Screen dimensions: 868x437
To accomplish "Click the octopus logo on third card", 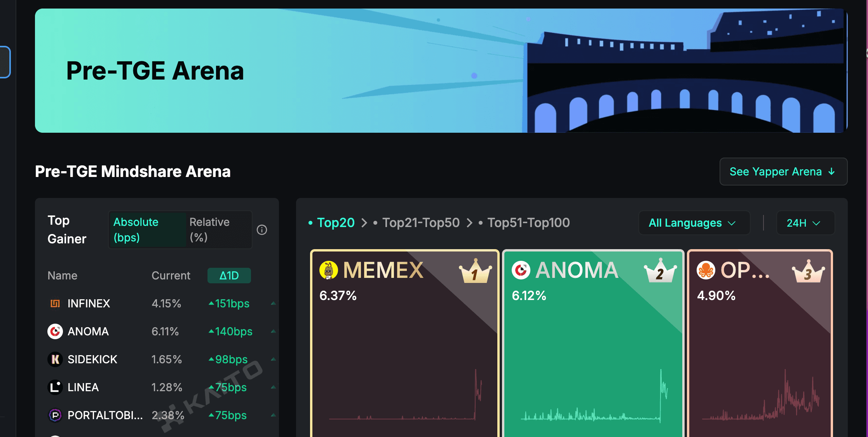I will click(x=706, y=270).
